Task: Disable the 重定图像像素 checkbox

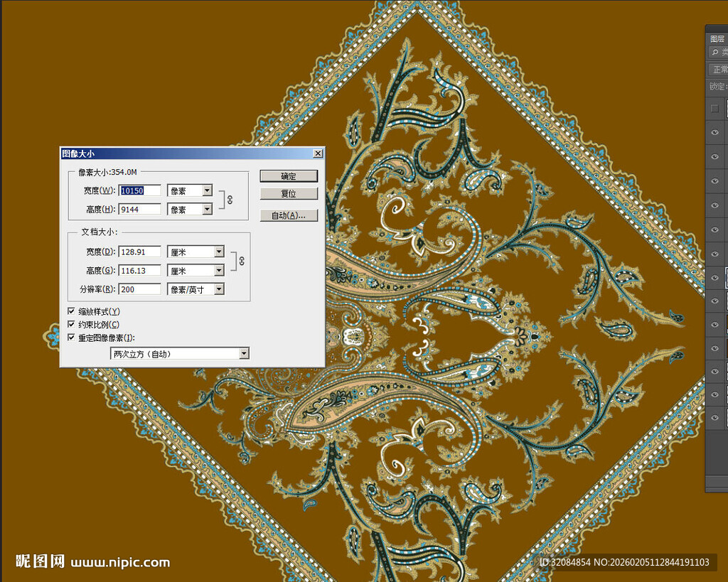Action: tap(71, 338)
